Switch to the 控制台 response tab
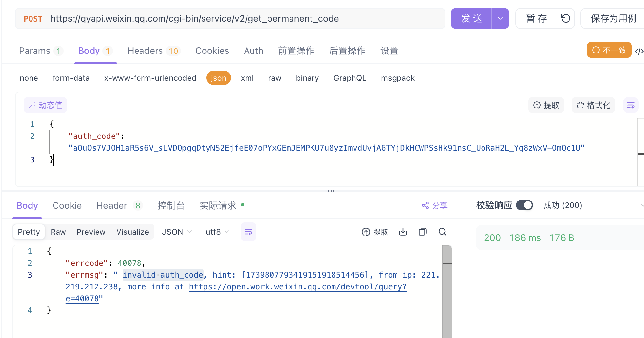 (171, 205)
